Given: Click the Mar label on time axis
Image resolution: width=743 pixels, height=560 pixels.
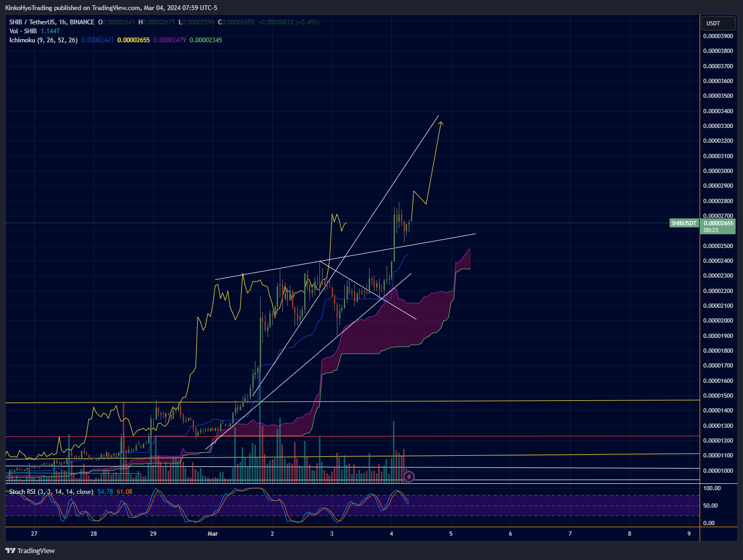Looking at the screenshot, I should tap(213, 534).
